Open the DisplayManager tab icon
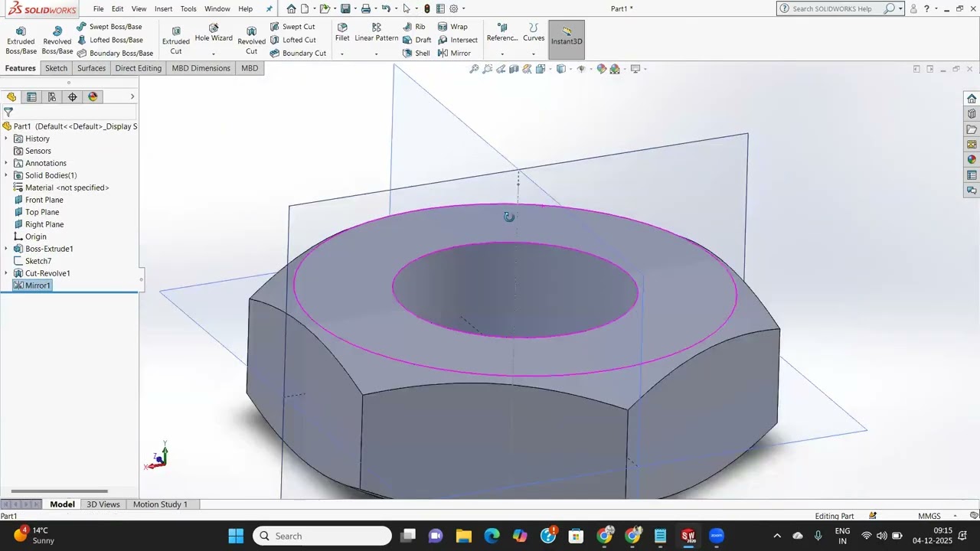The height and width of the screenshot is (551, 980). pyautogui.click(x=93, y=97)
